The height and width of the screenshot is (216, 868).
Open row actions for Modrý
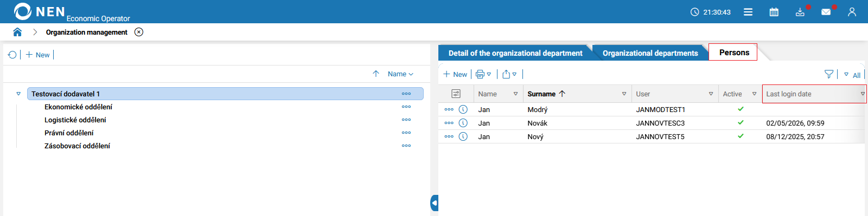coord(449,109)
